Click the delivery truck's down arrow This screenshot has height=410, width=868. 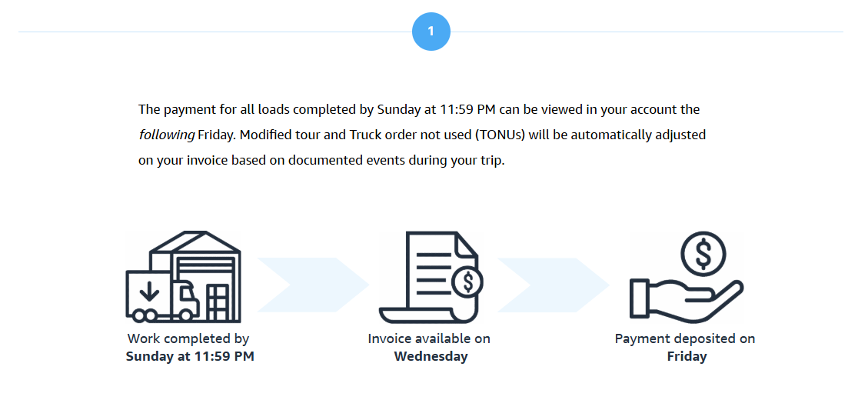149,289
